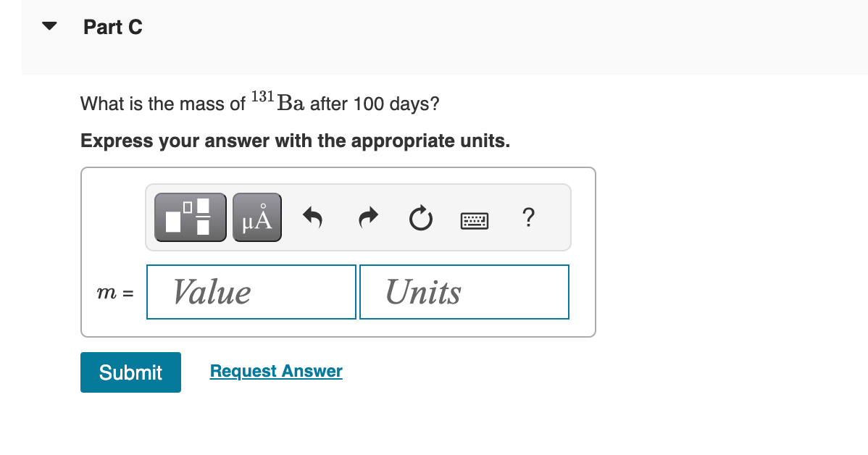The width and height of the screenshot is (868, 455).
Task: Click the redo arrow icon
Action: (367, 217)
